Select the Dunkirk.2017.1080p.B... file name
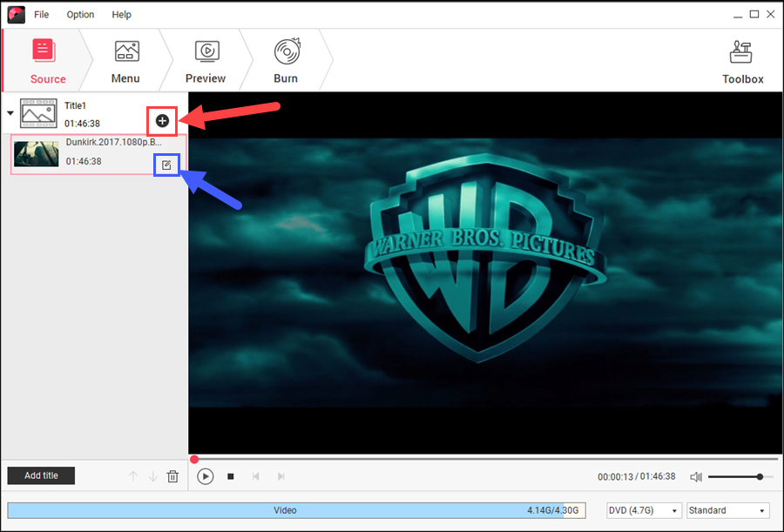Image resolution: width=784 pixels, height=532 pixels. (114, 142)
